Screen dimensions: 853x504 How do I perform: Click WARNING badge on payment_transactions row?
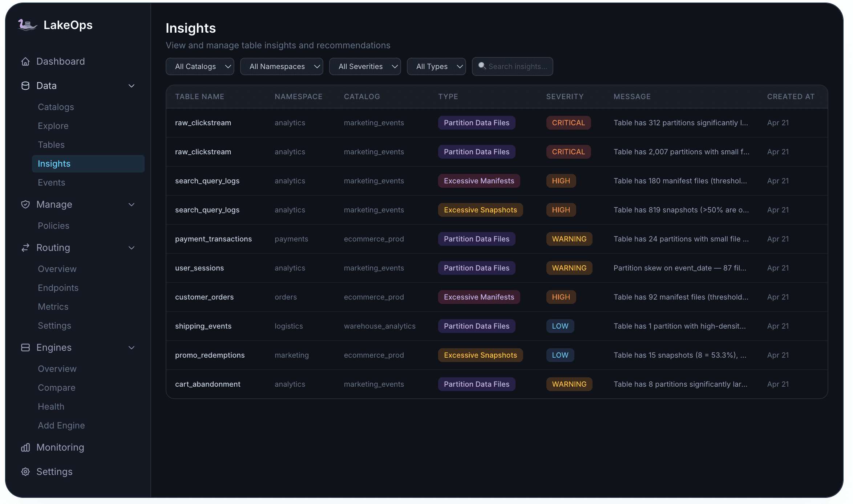pyautogui.click(x=569, y=239)
